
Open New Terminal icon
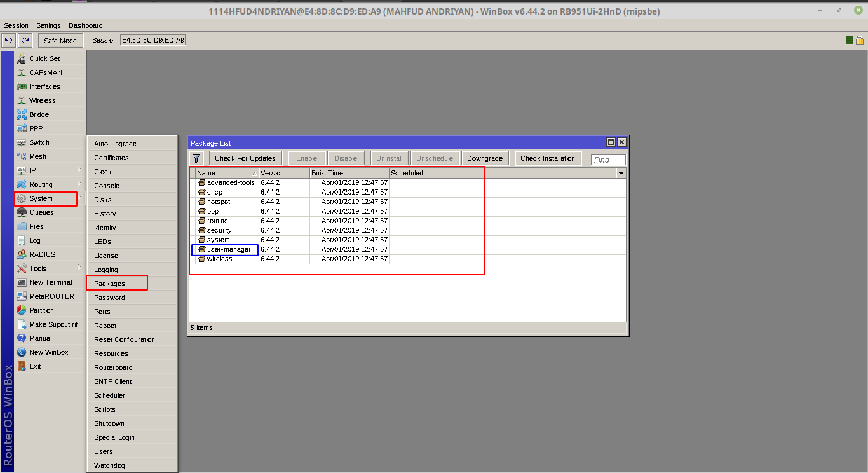click(22, 282)
